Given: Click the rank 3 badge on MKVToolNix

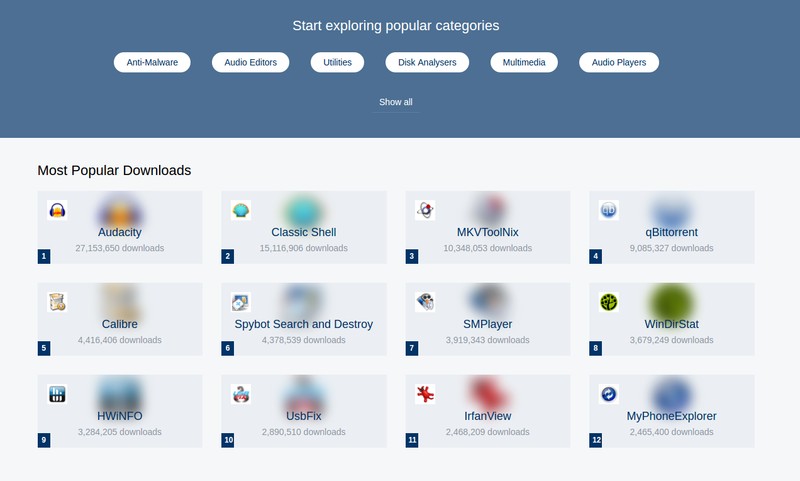Looking at the screenshot, I should coord(412,256).
